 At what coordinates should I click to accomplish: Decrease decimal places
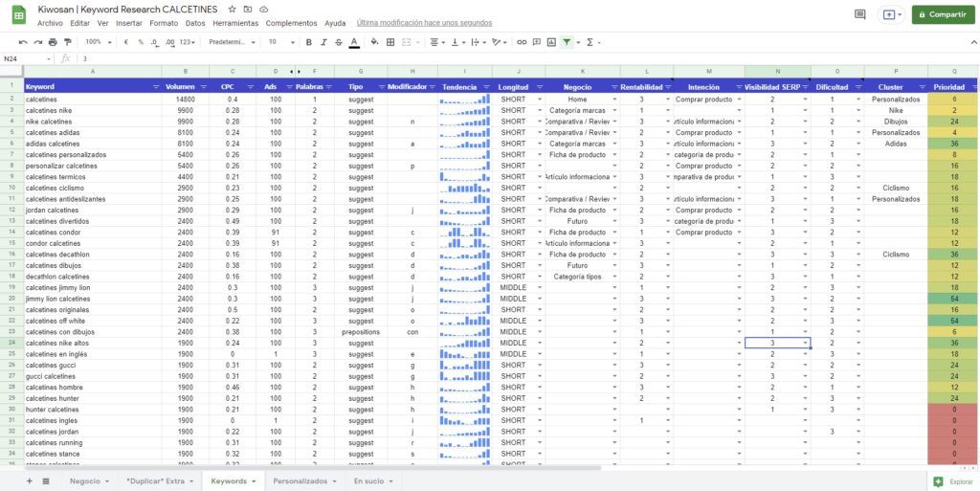point(155,42)
